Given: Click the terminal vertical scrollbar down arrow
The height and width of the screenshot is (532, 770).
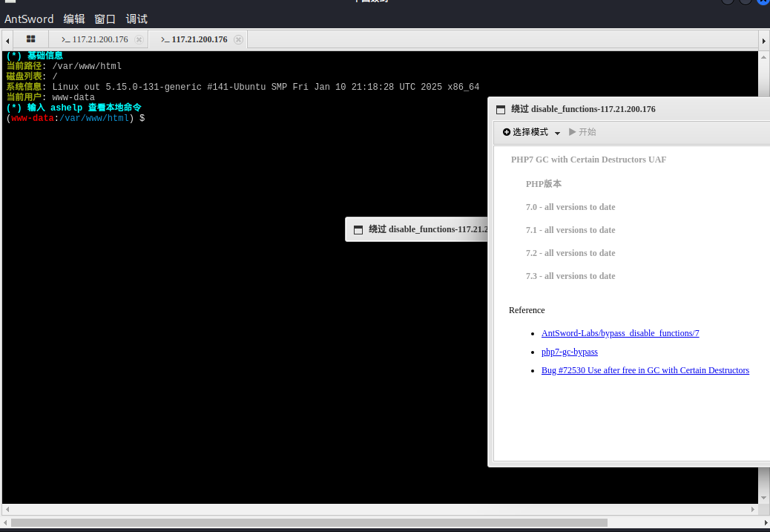Looking at the screenshot, I should pyautogui.click(x=763, y=498).
